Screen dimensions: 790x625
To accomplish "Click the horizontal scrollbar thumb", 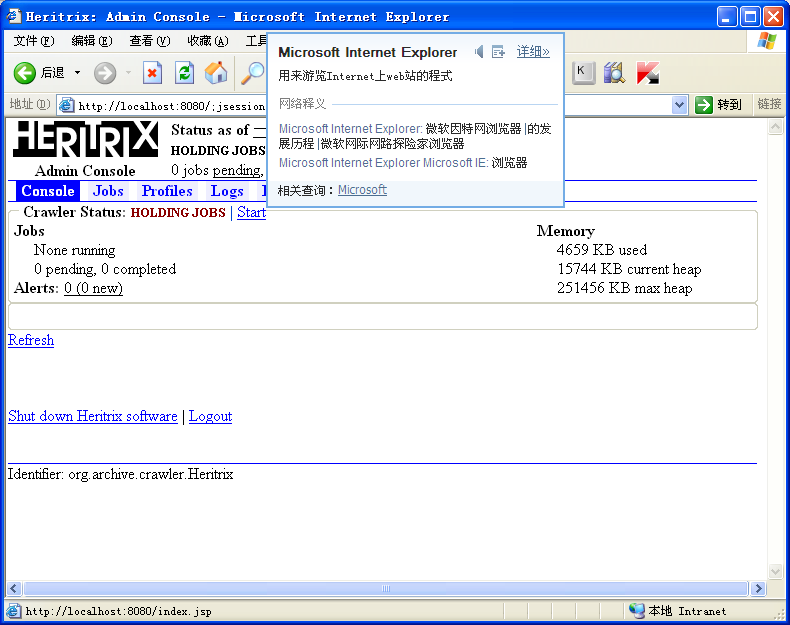I will tap(386, 588).
